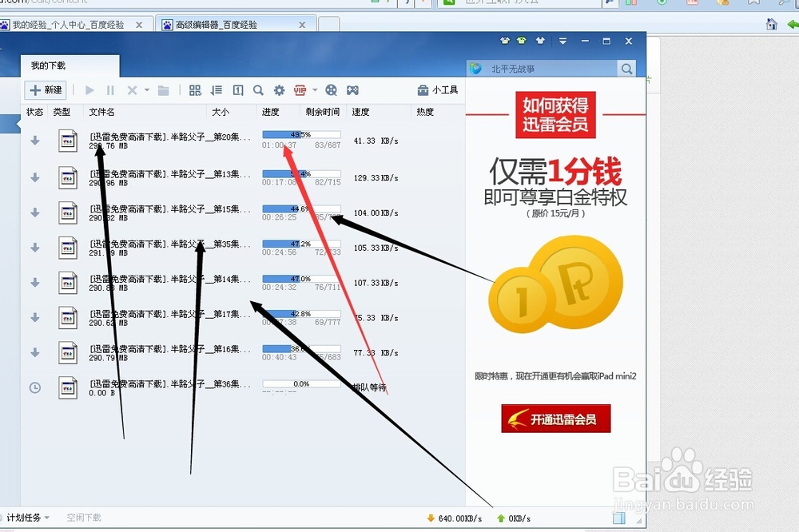Image resolution: width=799 pixels, height=532 pixels.
Task: Open 小工具 toolbox
Action: (438, 90)
